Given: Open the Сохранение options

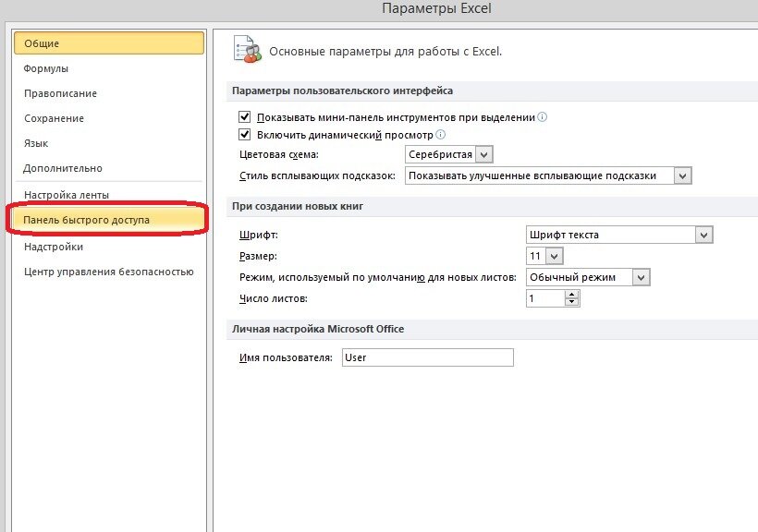Looking at the screenshot, I should (54, 118).
